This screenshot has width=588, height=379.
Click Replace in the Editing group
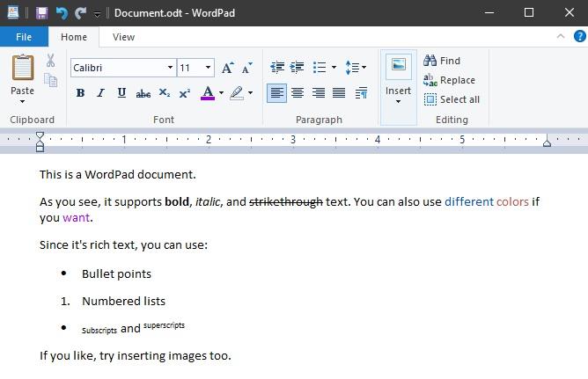(x=449, y=80)
